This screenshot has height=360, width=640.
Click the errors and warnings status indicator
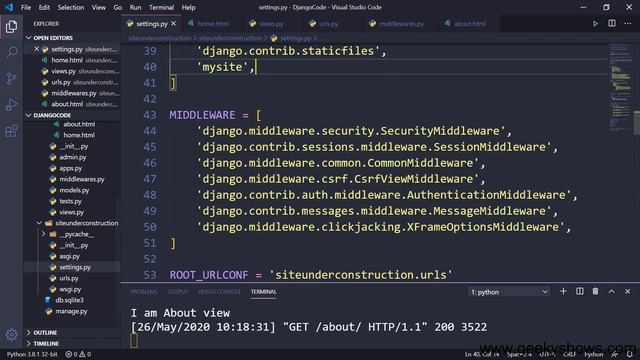pyautogui.click(x=78, y=354)
